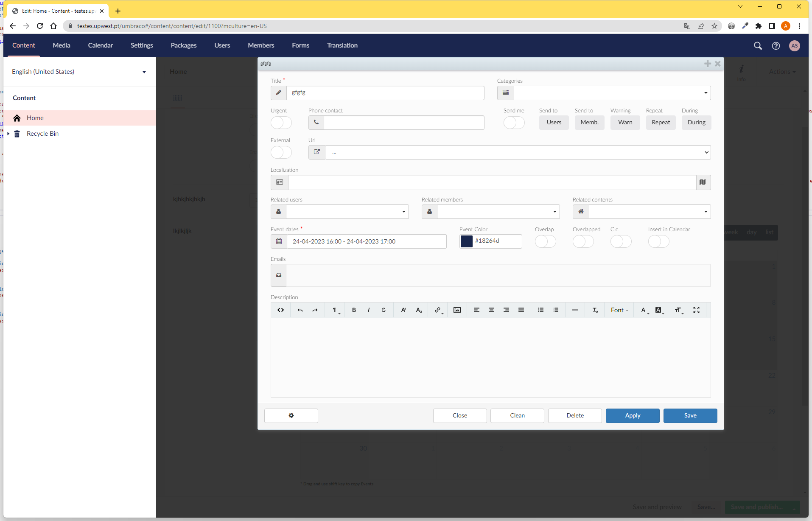The height and width of the screenshot is (521, 812).
Task: Click the Event Color swatch
Action: (x=467, y=241)
